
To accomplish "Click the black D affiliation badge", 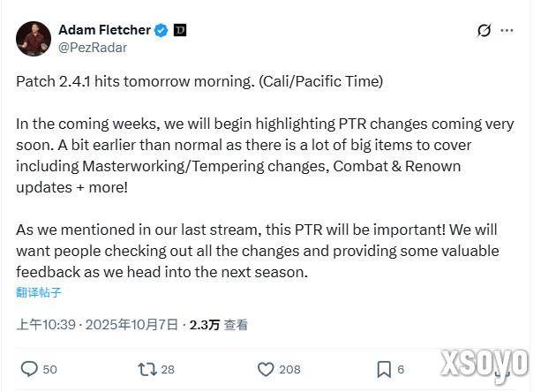I will (179, 30).
